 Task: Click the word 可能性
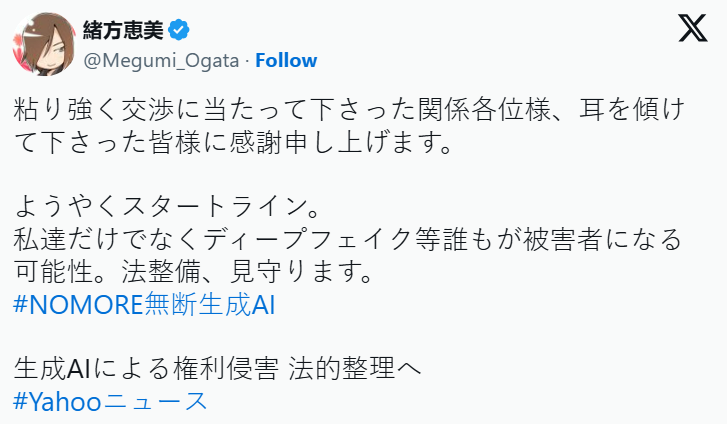tap(54, 272)
